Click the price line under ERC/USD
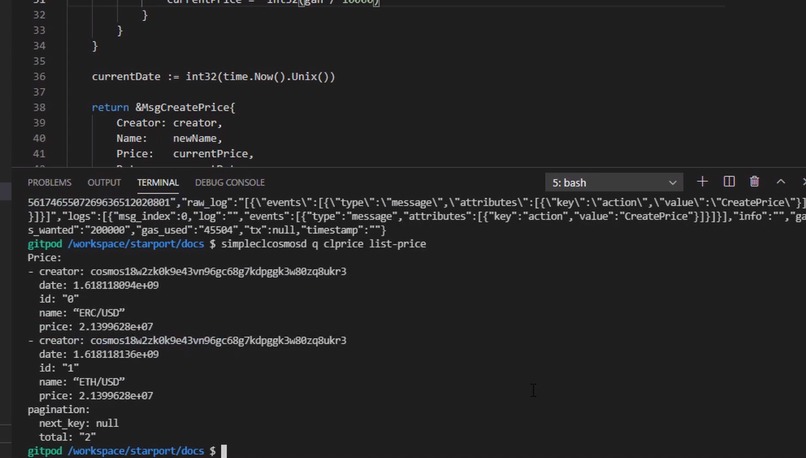The image size is (806, 458). tap(96, 327)
